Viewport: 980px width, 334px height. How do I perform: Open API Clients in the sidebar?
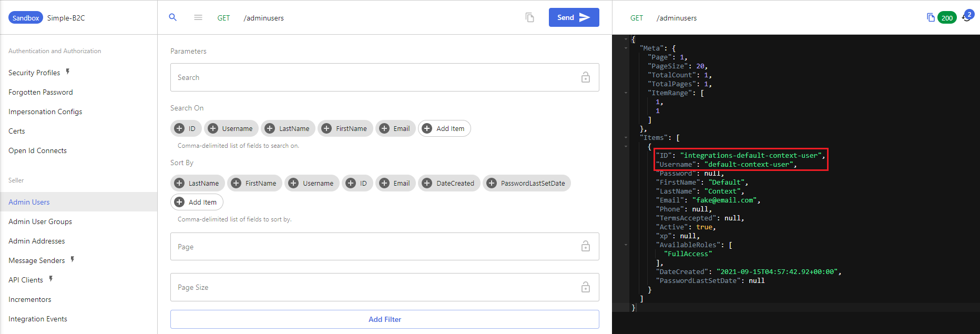click(26, 280)
